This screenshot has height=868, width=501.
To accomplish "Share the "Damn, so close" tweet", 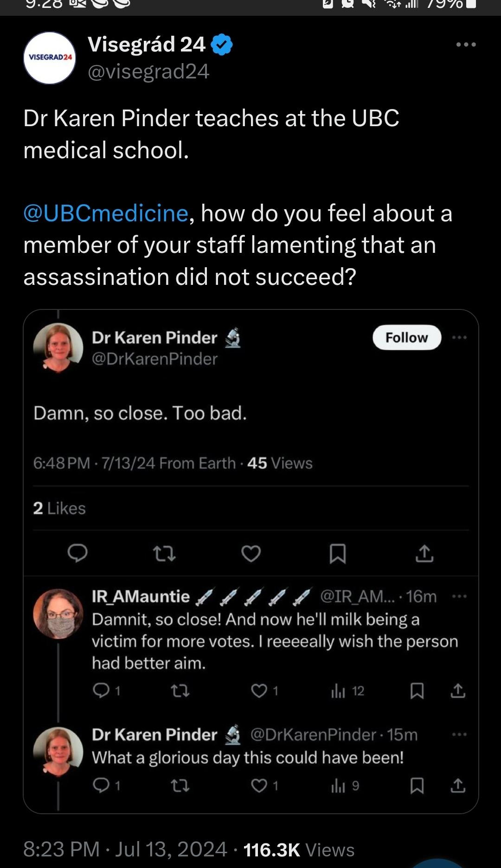I will point(424,553).
